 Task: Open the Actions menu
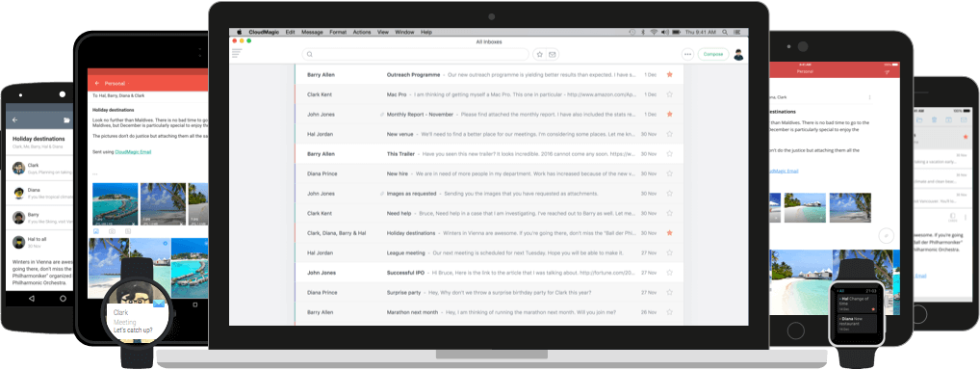[362, 32]
